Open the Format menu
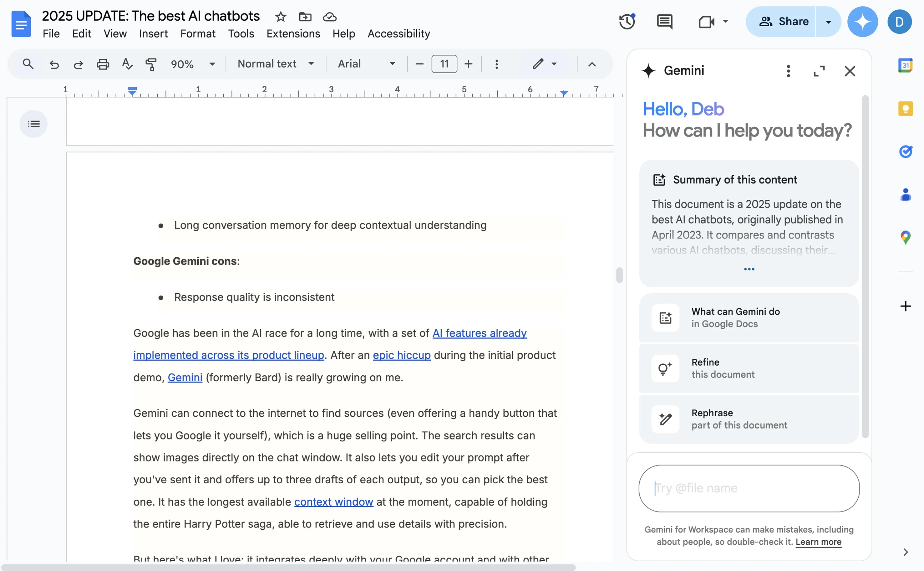Image resolution: width=924 pixels, height=571 pixels. (x=198, y=33)
